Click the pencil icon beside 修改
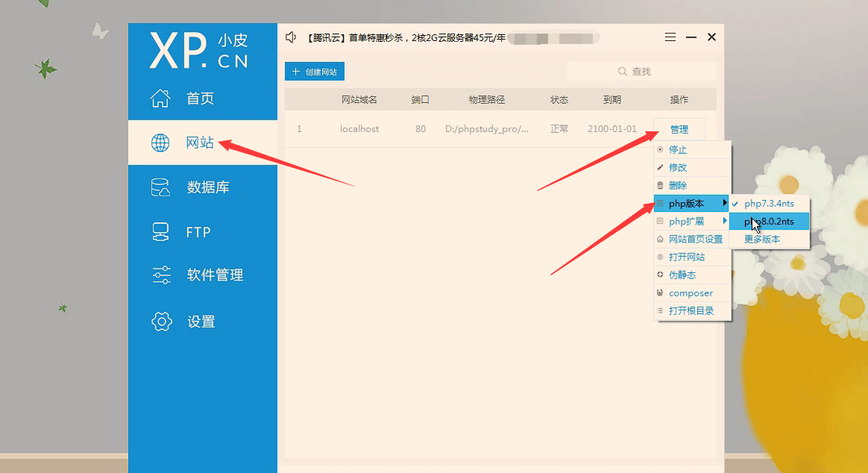The width and height of the screenshot is (868, 473). click(660, 167)
